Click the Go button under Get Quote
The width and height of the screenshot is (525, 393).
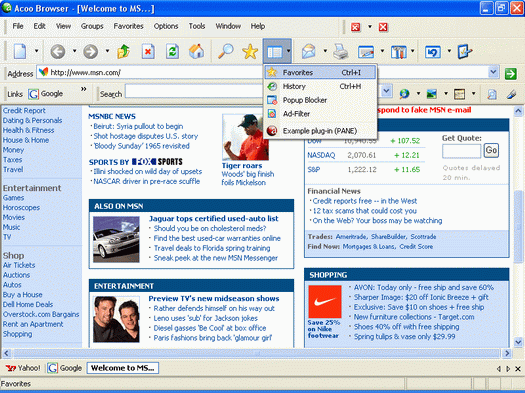pyautogui.click(x=491, y=150)
